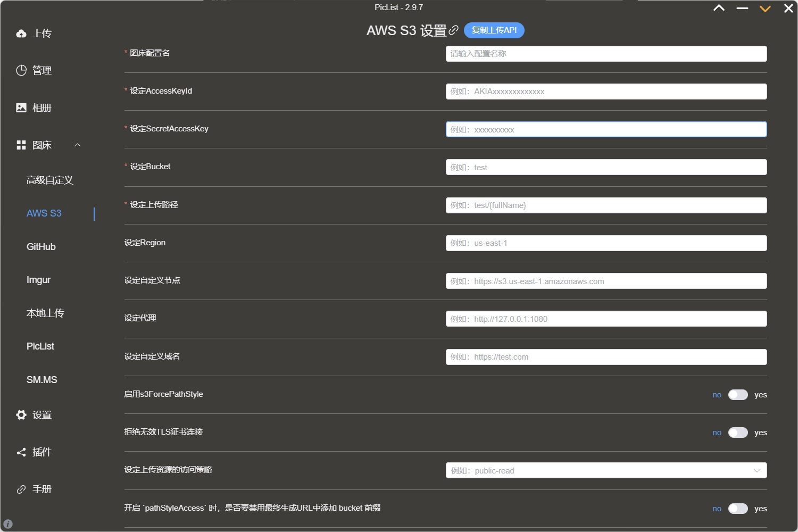
Task: Focus the 设定自定义域名 input field
Action: [606, 357]
